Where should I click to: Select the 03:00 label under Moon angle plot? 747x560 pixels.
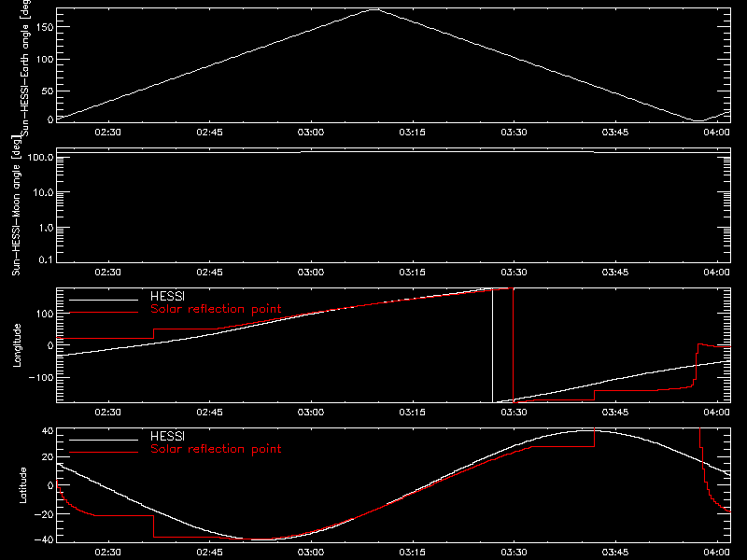pos(311,272)
